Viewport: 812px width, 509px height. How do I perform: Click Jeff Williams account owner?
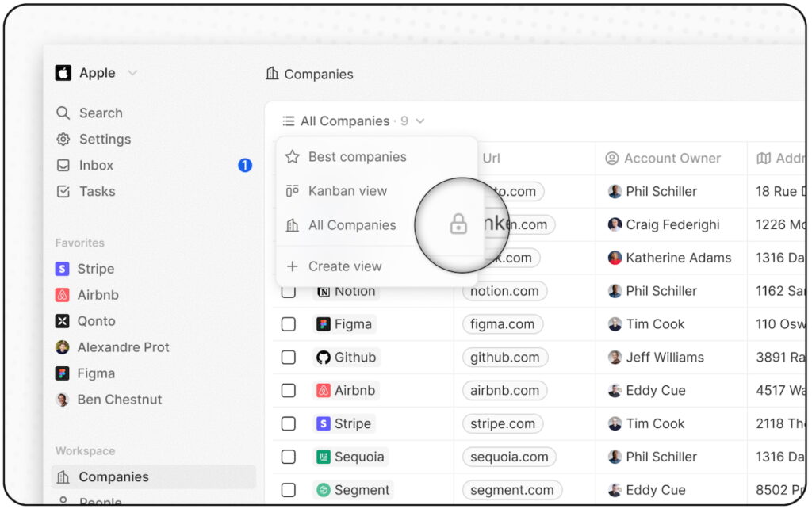coord(656,358)
